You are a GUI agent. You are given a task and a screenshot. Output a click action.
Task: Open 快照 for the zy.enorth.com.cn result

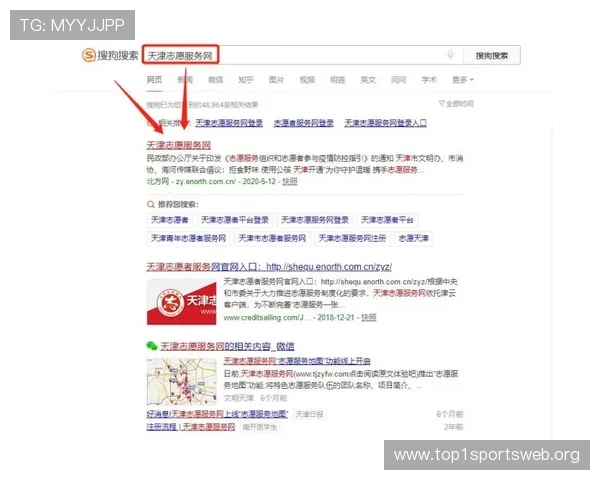point(290,181)
